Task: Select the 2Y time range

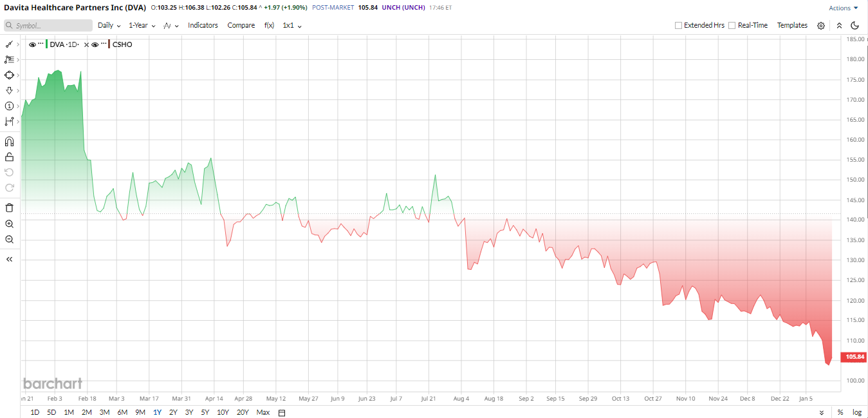Action: point(173,412)
